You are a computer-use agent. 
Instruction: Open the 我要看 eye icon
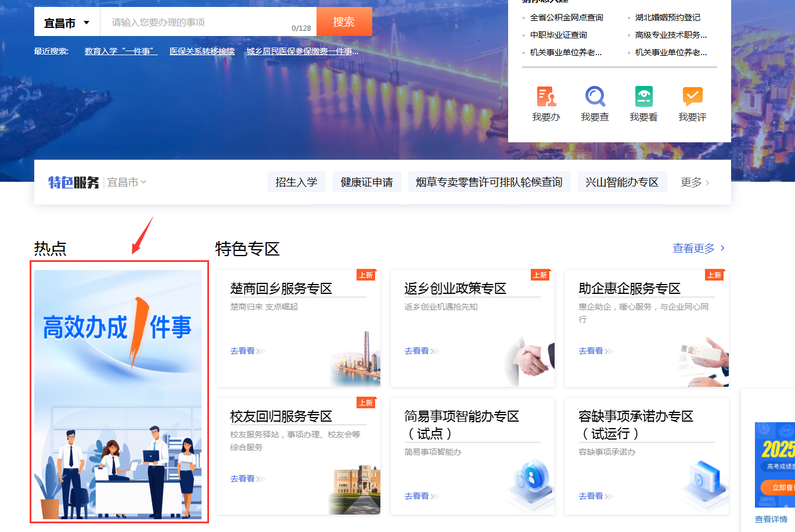coord(643,96)
